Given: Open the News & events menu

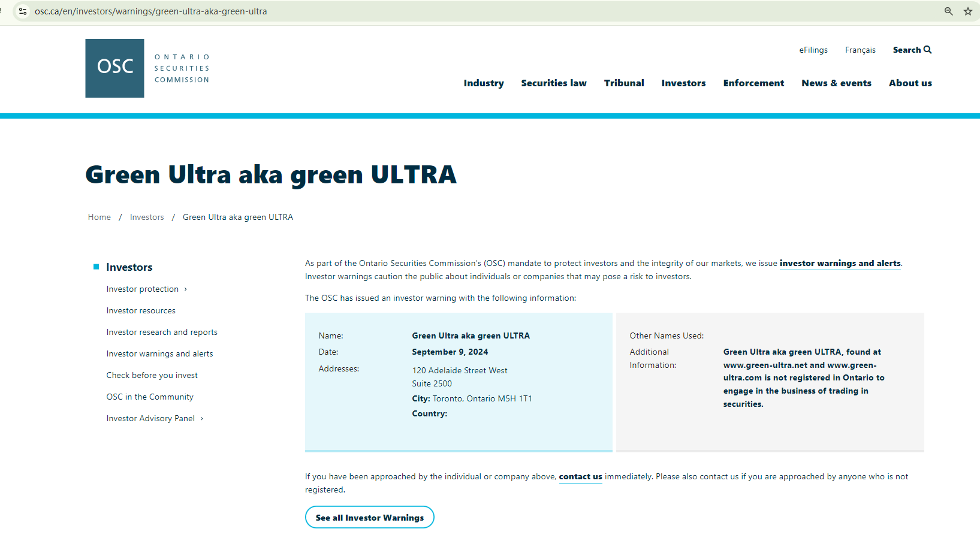Looking at the screenshot, I should coord(836,83).
